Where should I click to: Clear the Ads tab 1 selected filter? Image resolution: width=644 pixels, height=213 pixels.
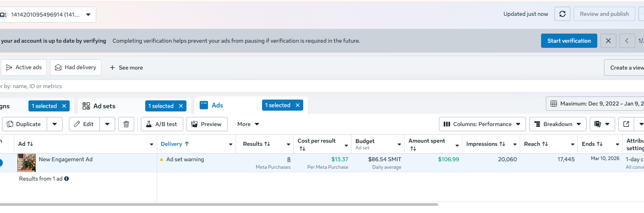point(298,105)
